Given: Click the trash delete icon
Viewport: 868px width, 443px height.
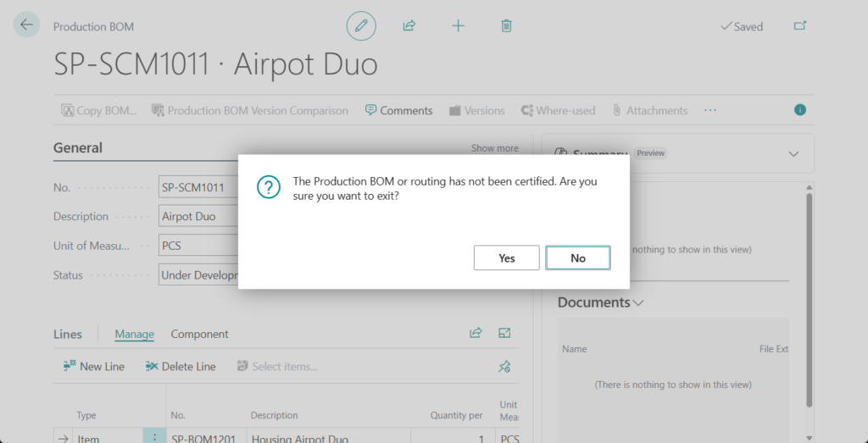Looking at the screenshot, I should [506, 26].
